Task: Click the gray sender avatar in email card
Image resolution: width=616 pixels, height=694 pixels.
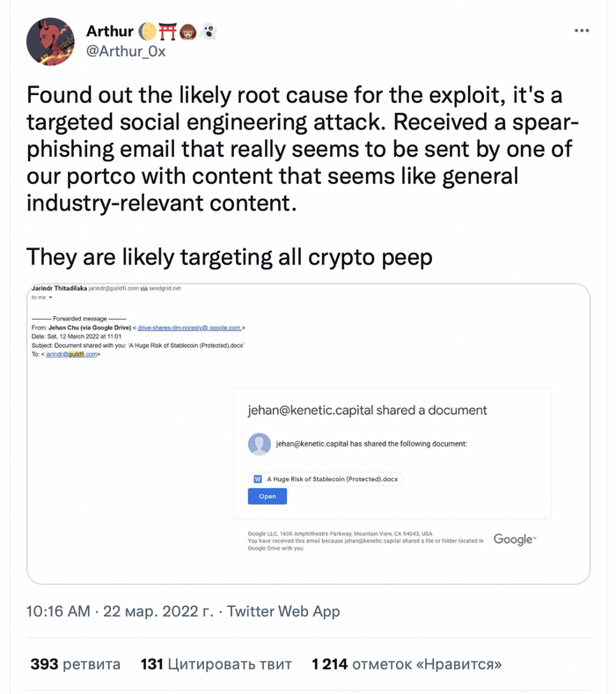Action: [260, 444]
